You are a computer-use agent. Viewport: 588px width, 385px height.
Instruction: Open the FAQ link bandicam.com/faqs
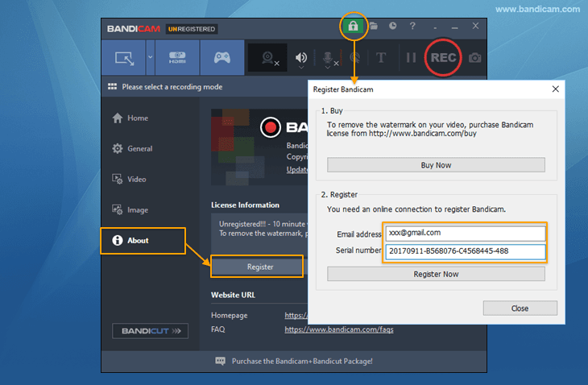point(339,329)
